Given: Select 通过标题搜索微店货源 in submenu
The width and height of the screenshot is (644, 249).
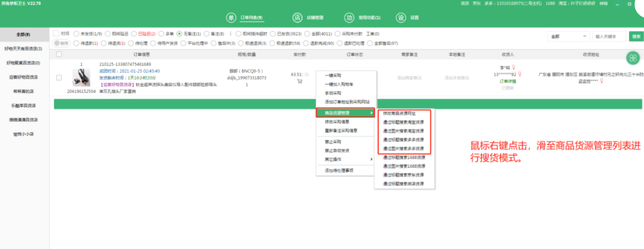Looking at the screenshot, I should (x=404, y=183).
